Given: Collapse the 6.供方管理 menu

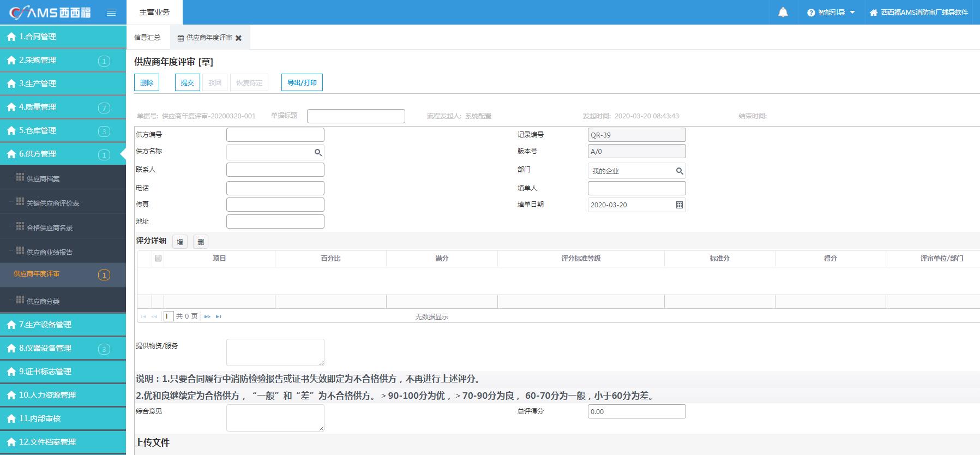Looking at the screenshot, I should (x=63, y=154).
